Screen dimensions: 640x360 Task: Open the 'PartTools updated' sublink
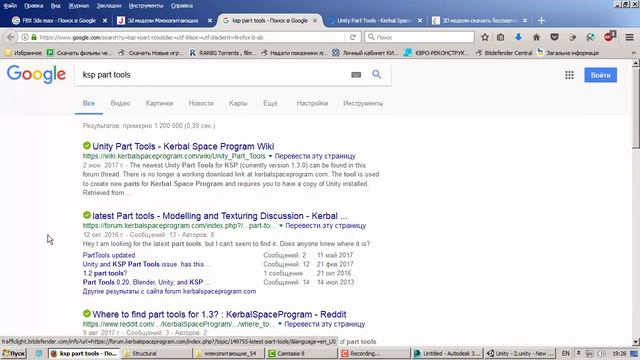click(109, 255)
